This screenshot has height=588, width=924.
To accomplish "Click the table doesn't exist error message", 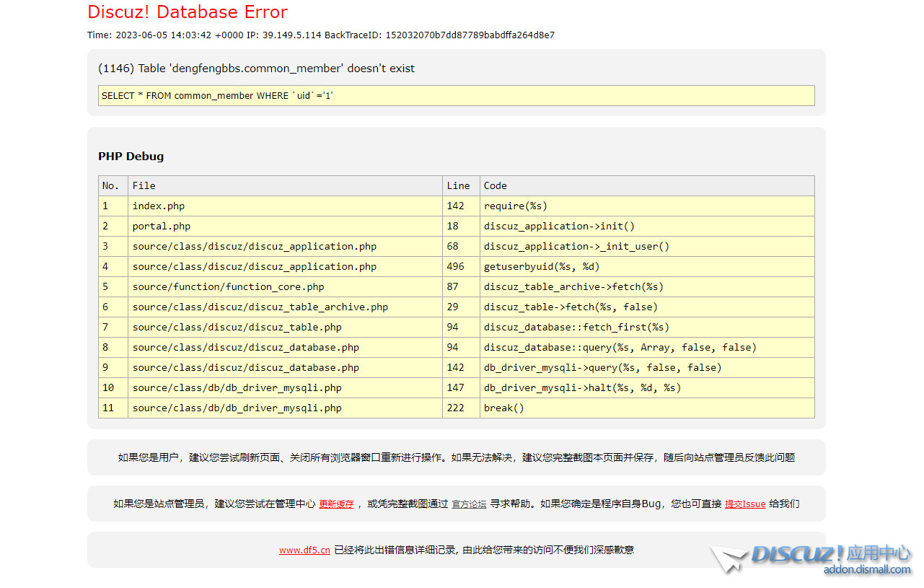I will (x=256, y=69).
